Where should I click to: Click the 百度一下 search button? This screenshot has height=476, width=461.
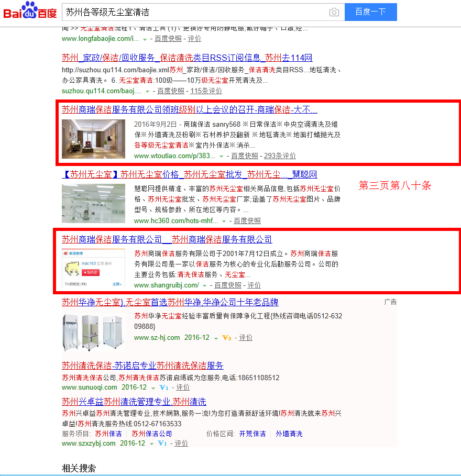(370, 12)
